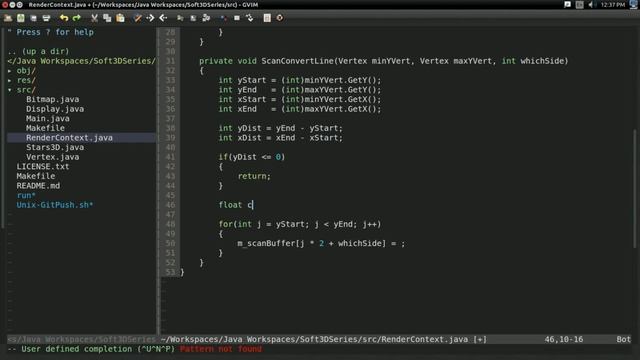Select Bitmap.java in file tree

tap(53, 99)
